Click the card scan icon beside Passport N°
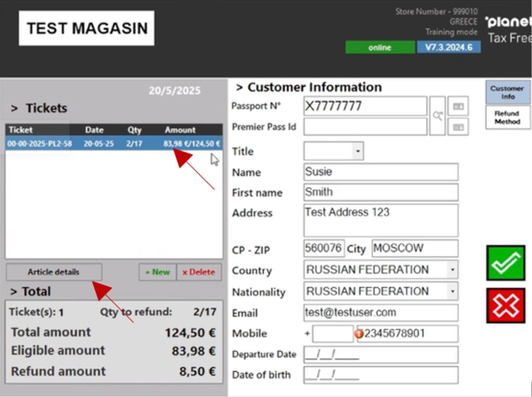Image resolution: width=532 pixels, height=397 pixels. pyautogui.click(x=458, y=106)
